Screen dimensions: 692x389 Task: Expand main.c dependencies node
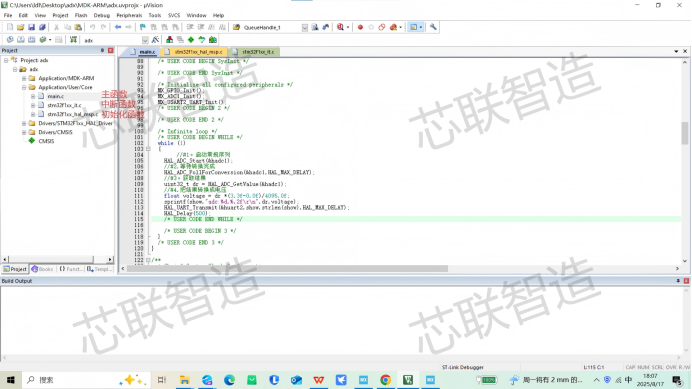33,96
